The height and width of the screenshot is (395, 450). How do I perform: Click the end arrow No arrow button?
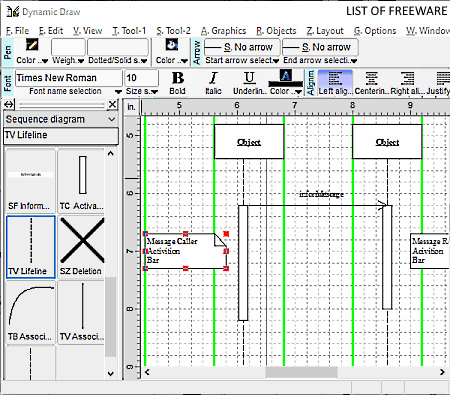pyautogui.click(x=321, y=47)
